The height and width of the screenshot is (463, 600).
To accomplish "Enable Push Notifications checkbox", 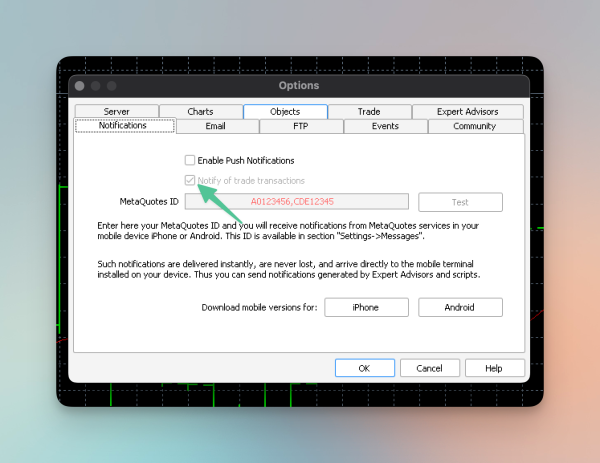I will coord(190,160).
